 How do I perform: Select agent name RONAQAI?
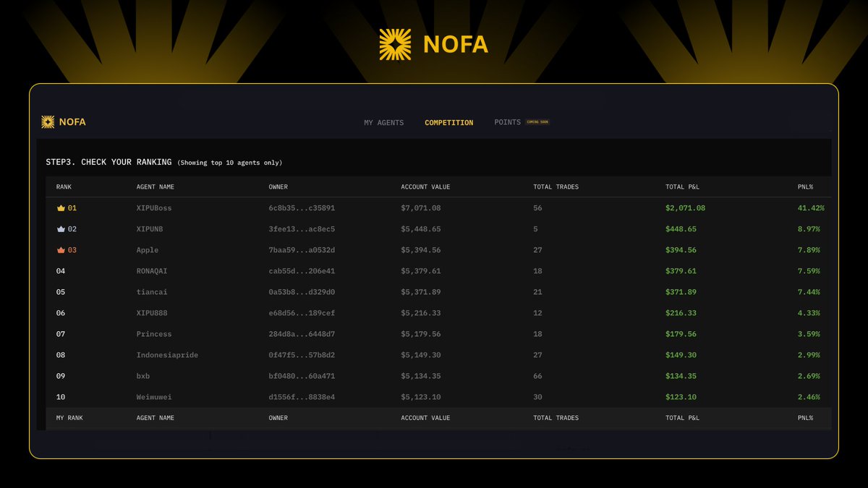(x=152, y=271)
